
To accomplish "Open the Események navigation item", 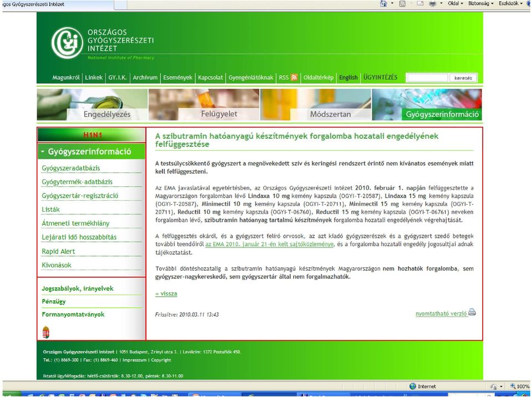I will [177, 78].
